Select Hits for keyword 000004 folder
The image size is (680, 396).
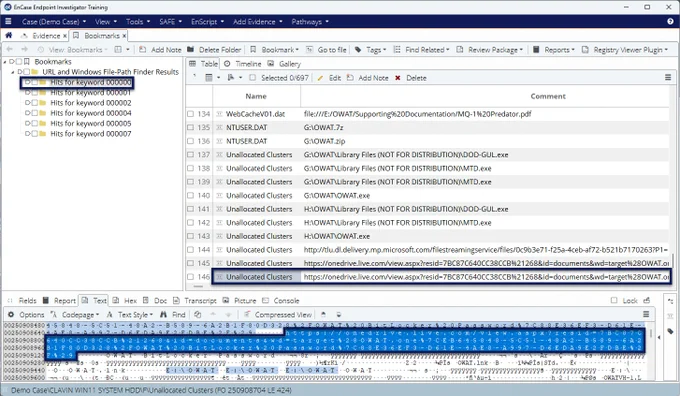pyautogui.click(x=91, y=113)
